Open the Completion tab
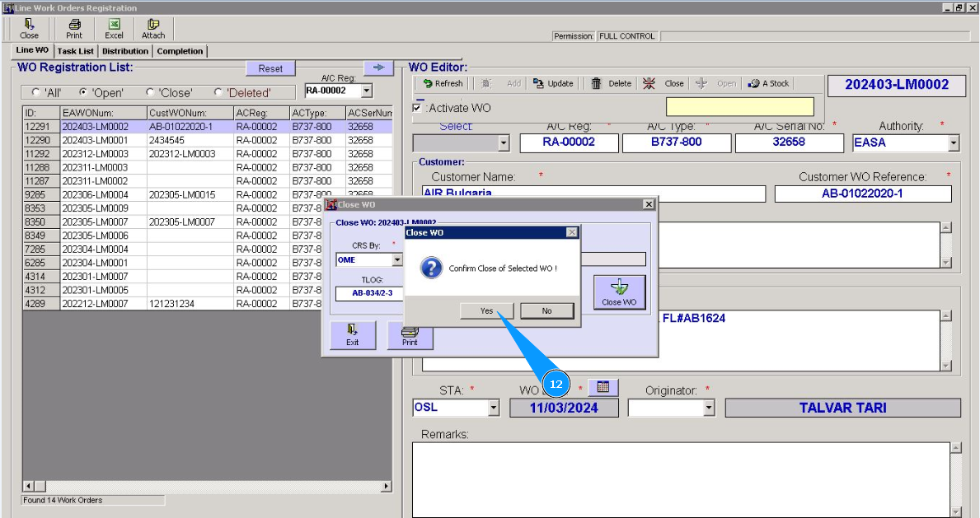Viewport: 980px width, 518px height. (x=180, y=51)
